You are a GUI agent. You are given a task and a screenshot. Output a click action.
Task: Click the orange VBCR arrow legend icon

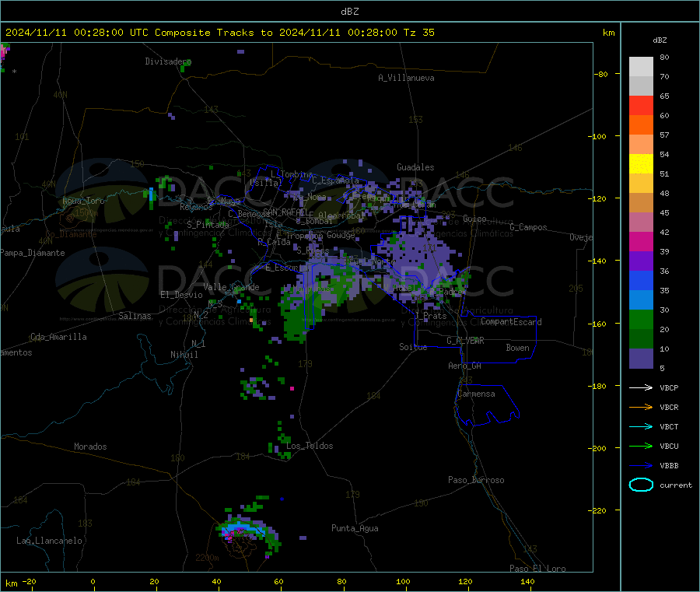(x=641, y=407)
